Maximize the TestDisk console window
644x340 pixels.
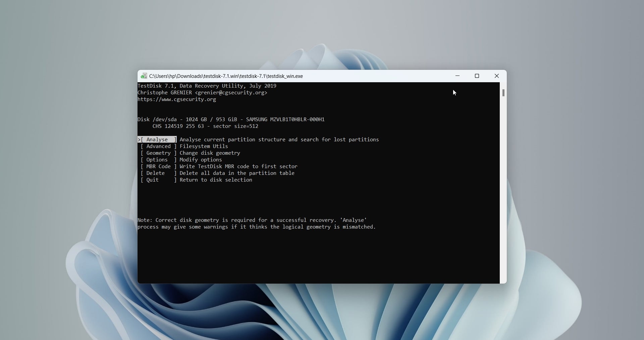click(x=477, y=76)
